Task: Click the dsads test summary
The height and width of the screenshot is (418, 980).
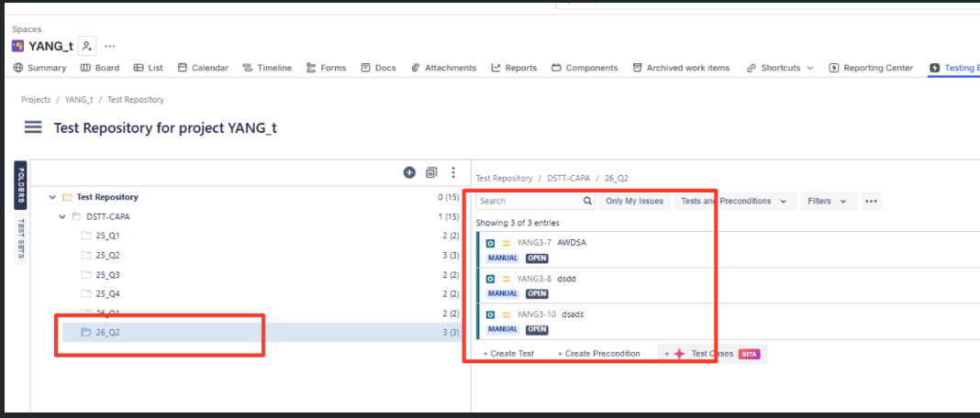Action: click(574, 314)
